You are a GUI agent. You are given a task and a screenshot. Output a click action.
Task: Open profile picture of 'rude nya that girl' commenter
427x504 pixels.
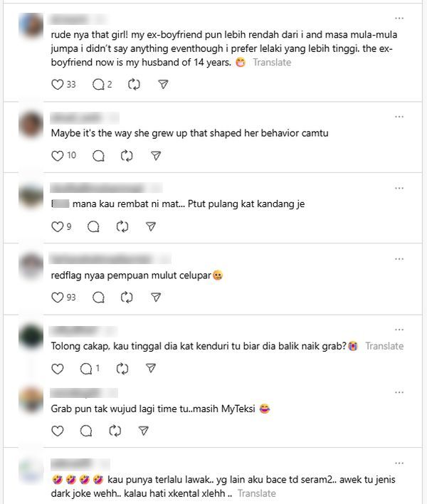pyautogui.click(x=31, y=26)
